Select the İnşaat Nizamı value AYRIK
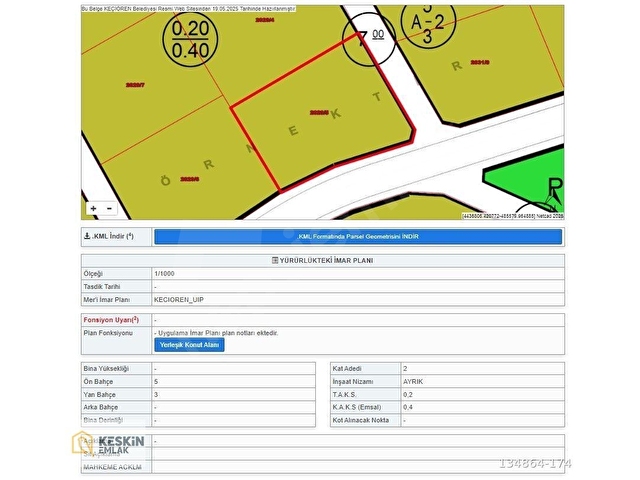Screen dimensions: 640x480 pyautogui.click(x=413, y=382)
